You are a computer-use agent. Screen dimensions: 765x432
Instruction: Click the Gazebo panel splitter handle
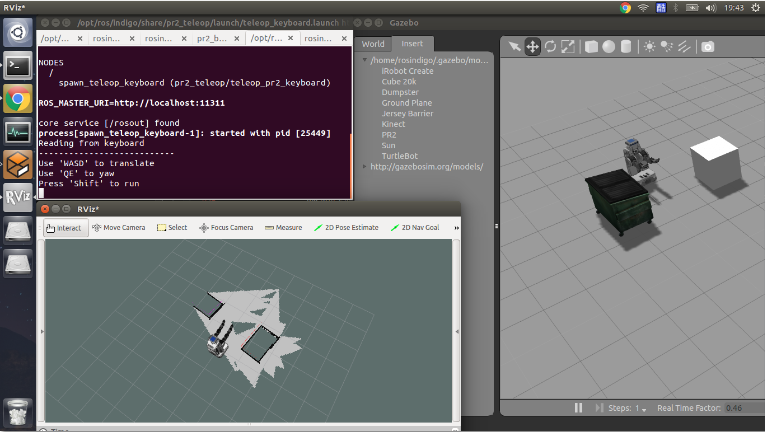496,226
